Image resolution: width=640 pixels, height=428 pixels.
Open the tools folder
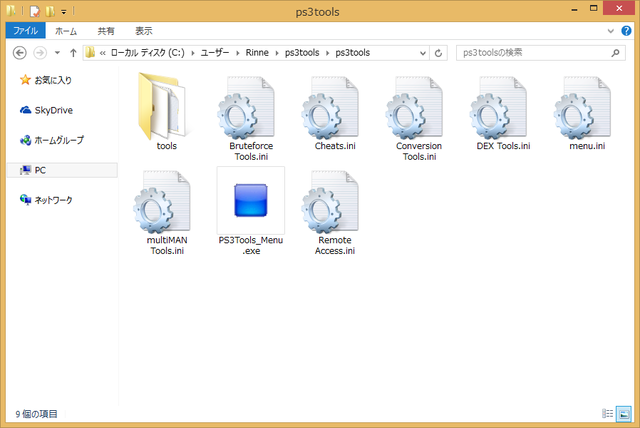click(163, 106)
